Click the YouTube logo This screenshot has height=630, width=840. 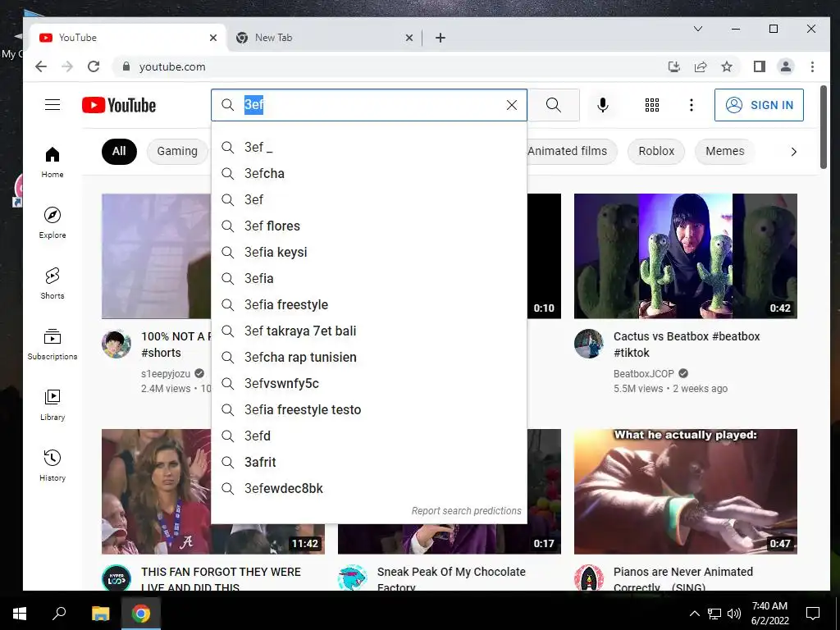coord(119,105)
